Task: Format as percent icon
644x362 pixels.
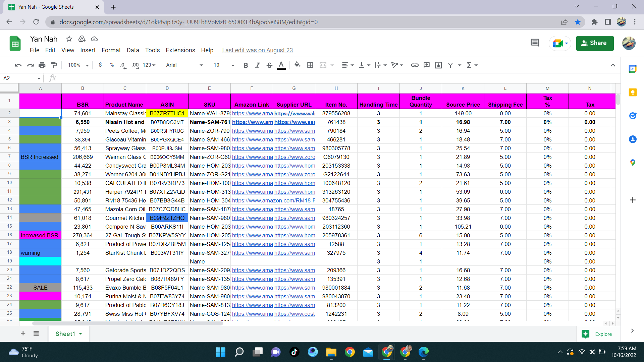Action: 112,65
